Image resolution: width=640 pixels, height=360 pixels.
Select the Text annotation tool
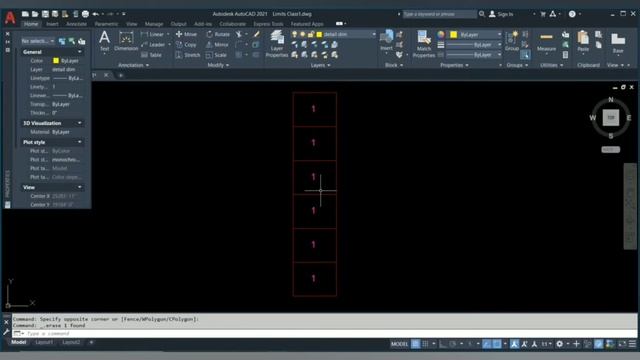click(x=104, y=41)
